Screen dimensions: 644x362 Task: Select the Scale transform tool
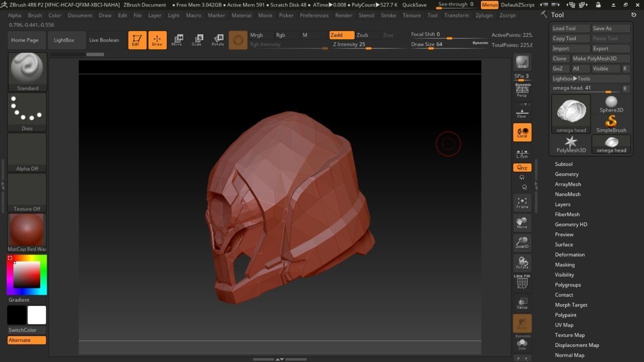tap(197, 40)
